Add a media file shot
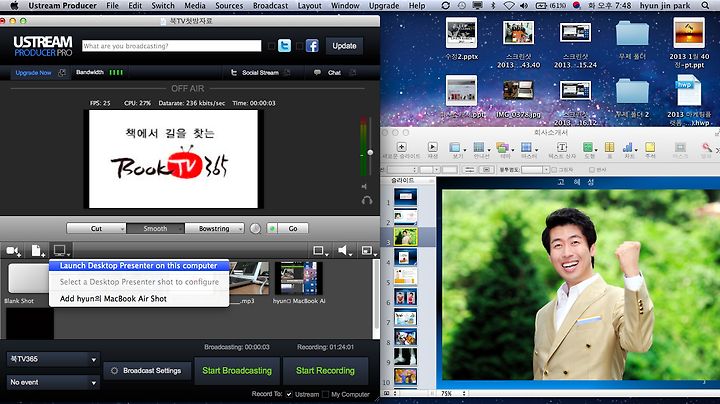The height and width of the screenshot is (404, 720). pyautogui.click(x=38, y=251)
